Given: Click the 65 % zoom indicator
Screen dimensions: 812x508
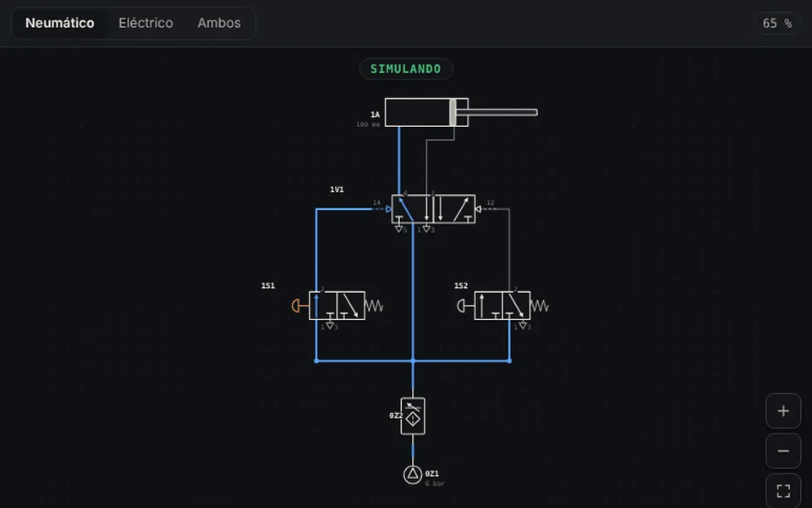Looking at the screenshot, I should pos(776,24).
